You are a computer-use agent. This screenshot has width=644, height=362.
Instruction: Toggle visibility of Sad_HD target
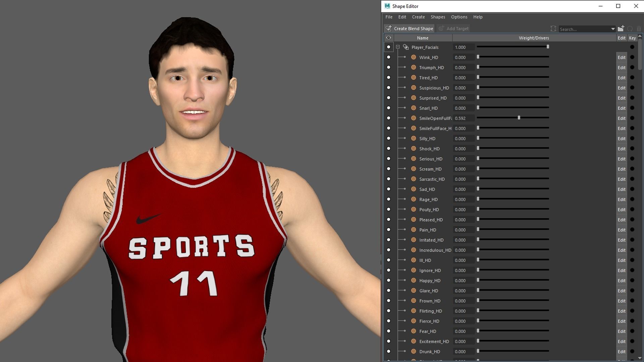(x=388, y=189)
